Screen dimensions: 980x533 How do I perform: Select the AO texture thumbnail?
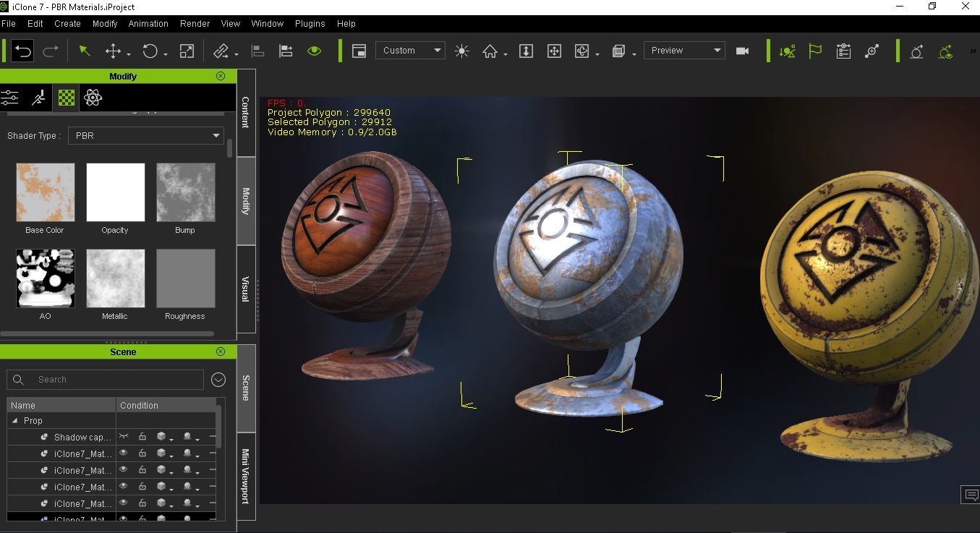[x=45, y=278]
